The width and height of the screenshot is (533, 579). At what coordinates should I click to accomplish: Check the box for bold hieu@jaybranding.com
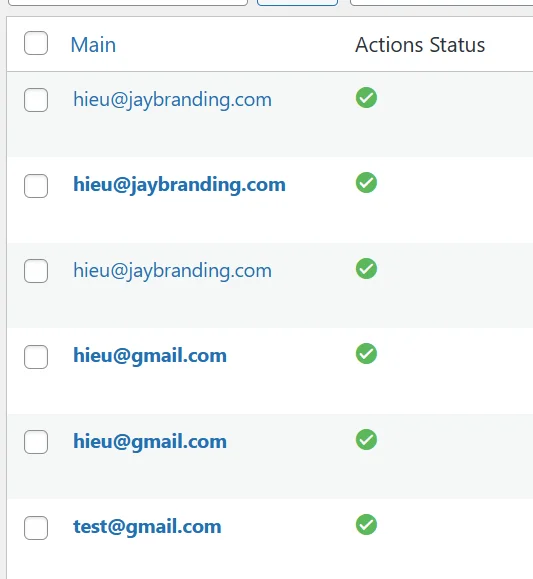click(36, 186)
